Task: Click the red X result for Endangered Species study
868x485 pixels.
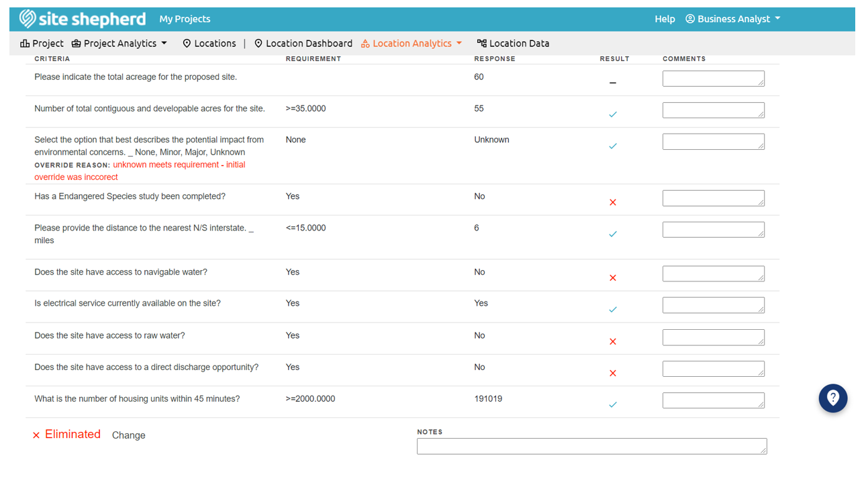Action: (x=612, y=202)
